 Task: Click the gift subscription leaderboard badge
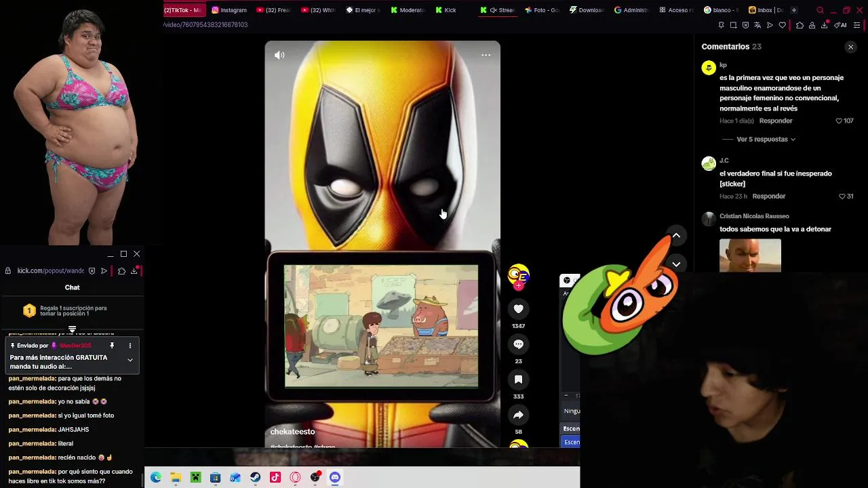(29, 310)
